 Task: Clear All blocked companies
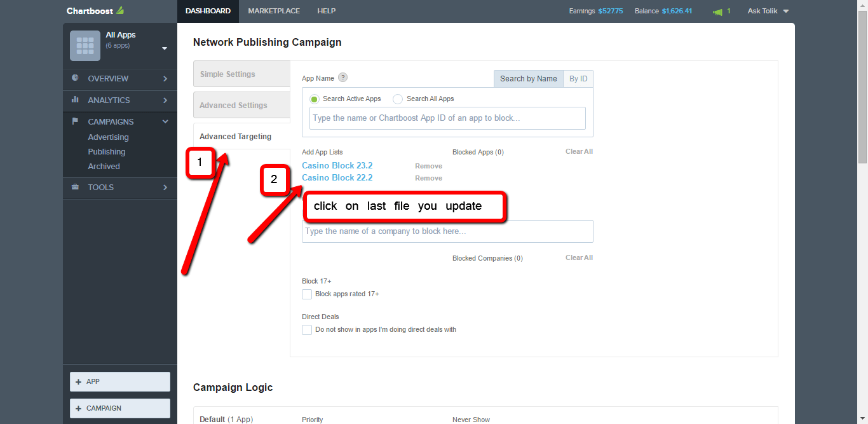579,258
